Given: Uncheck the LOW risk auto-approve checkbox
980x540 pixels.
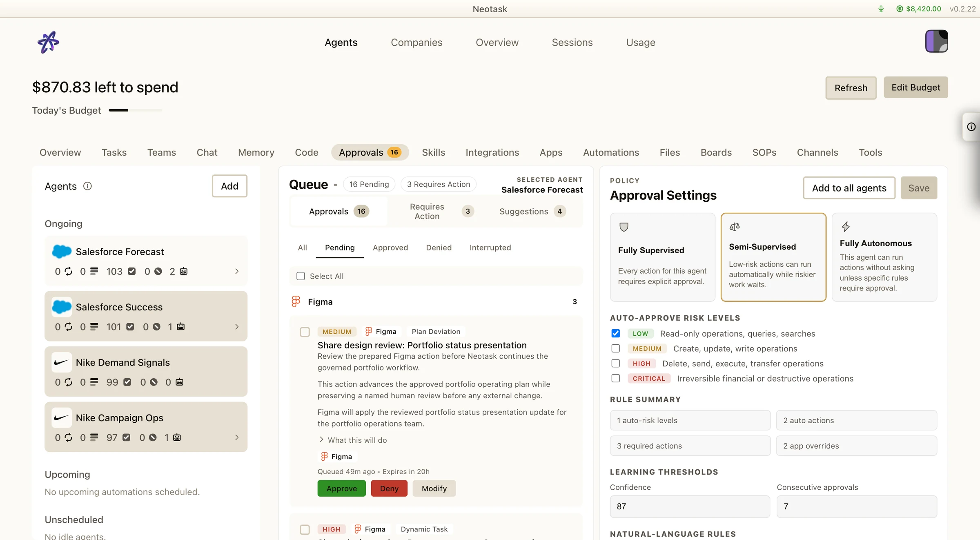Looking at the screenshot, I should [615, 333].
